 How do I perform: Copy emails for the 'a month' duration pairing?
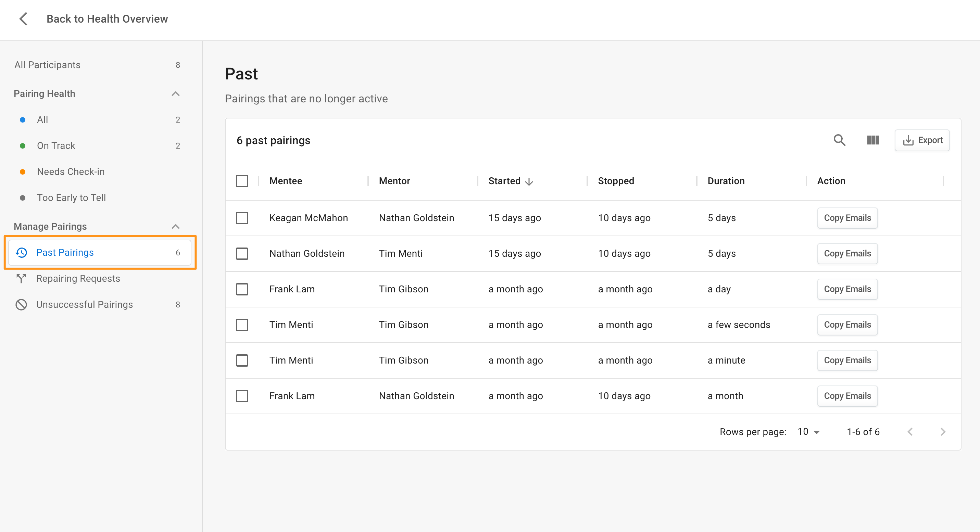point(847,396)
